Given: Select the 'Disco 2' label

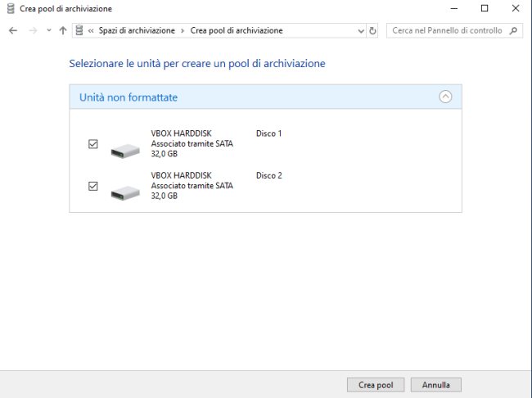Looking at the screenshot, I should [268, 175].
